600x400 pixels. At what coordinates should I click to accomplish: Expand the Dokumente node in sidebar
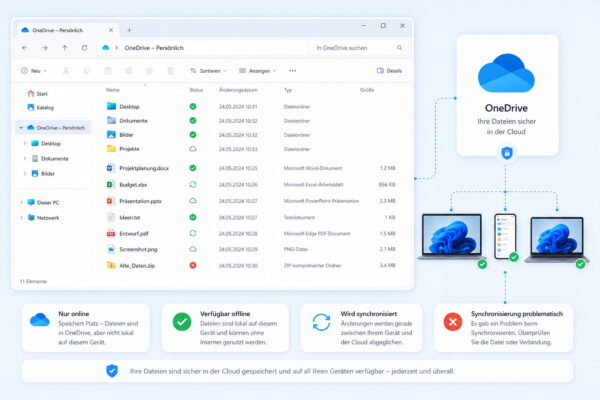[x=25, y=158]
